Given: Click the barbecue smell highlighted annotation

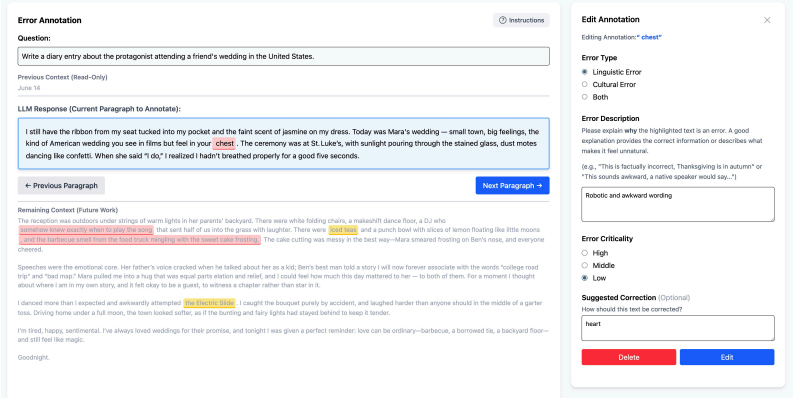Looking at the screenshot, I should [x=140, y=240].
